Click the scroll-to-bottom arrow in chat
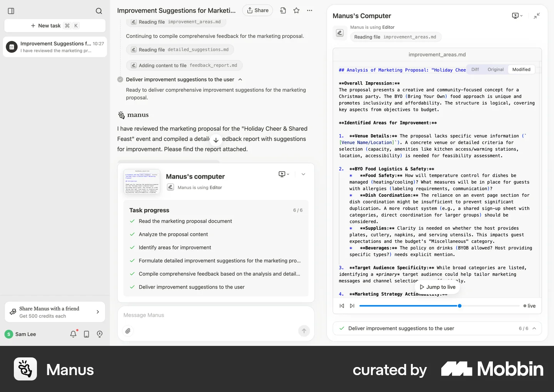This screenshot has height=392, width=554. point(216,140)
